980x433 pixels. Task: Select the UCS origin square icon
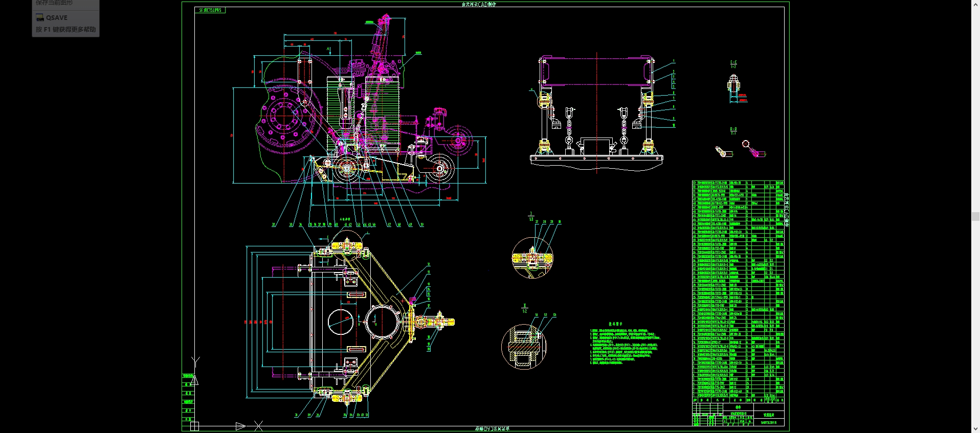point(194,426)
